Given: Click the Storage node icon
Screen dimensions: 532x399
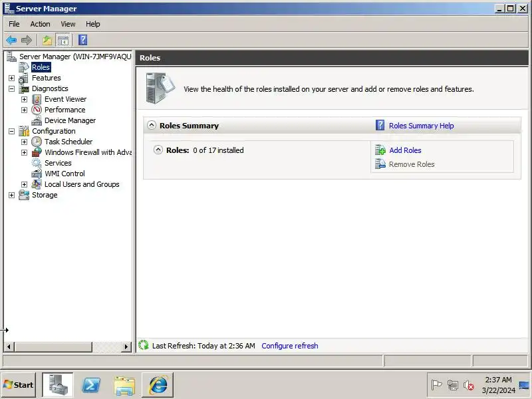Looking at the screenshot, I should pyautogui.click(x=24, y=195).
